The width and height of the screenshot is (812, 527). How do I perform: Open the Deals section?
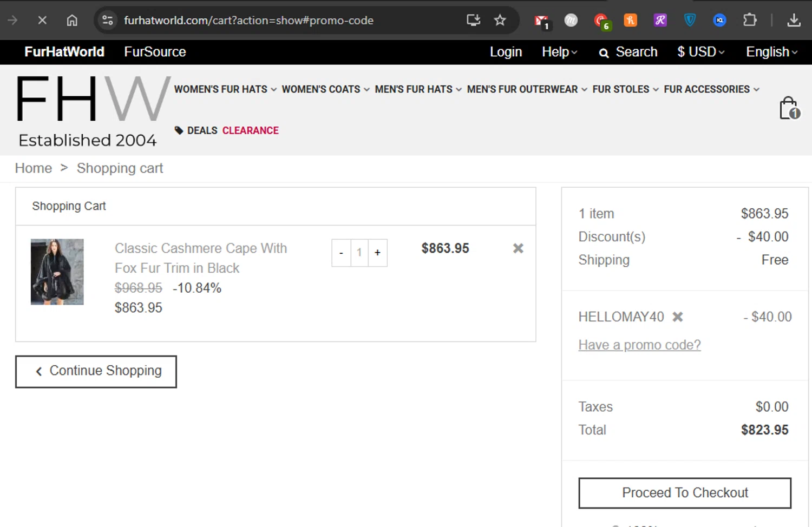[x=202, y=130]
